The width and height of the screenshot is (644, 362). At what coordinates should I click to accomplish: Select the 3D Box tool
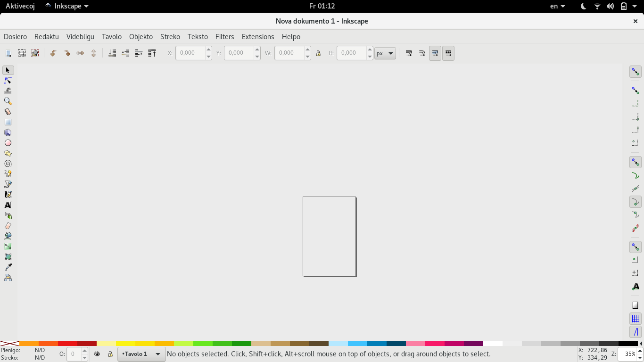tap(8, 132)
